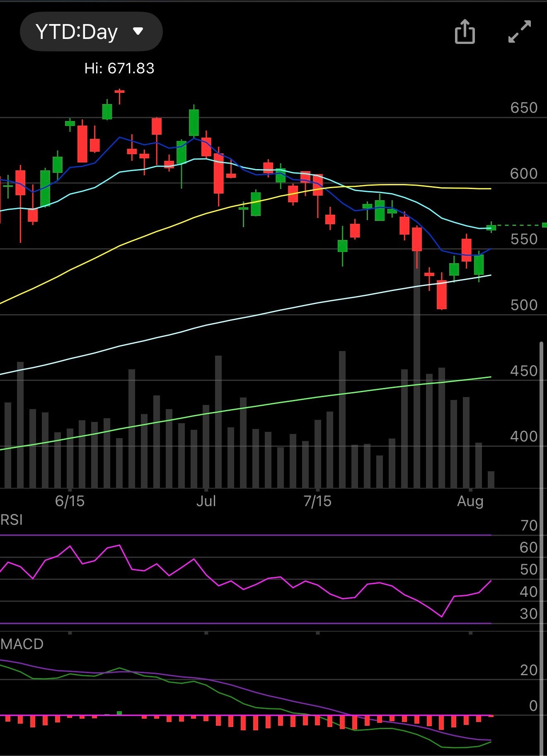Select the 7/15 date label
The height and width of the screenshot is (756, 547).
tap(317, 502)
